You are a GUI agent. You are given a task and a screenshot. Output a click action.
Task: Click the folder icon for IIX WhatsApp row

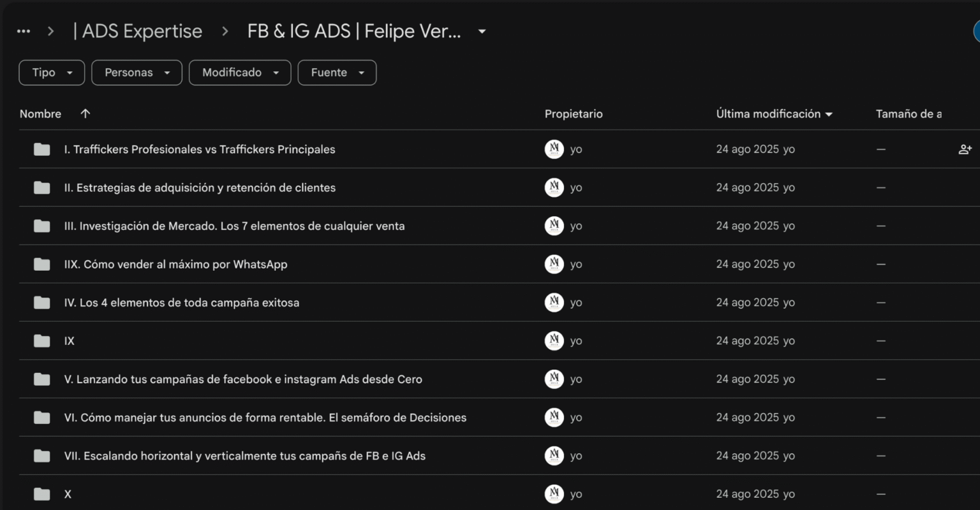point(42,265)
